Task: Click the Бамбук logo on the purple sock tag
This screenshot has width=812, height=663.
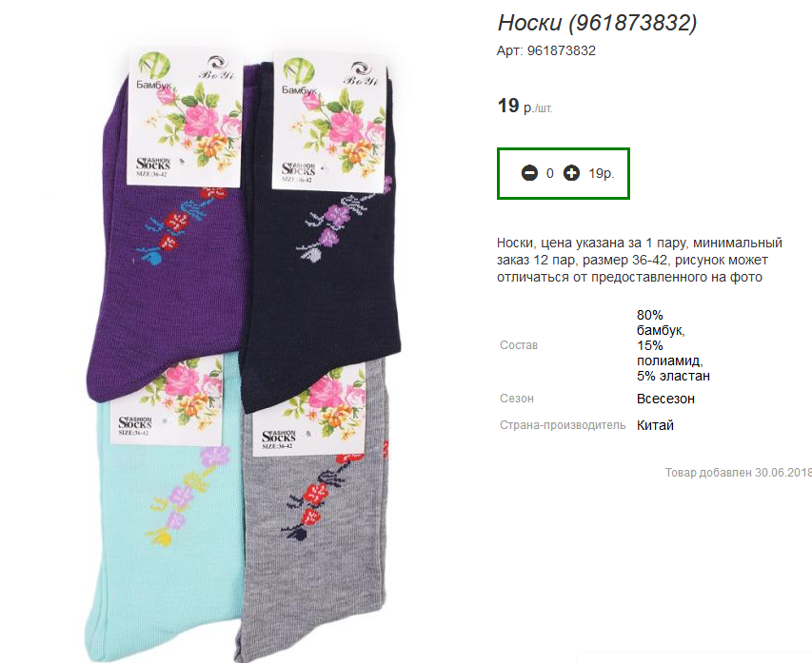Action: click(154, 72)
